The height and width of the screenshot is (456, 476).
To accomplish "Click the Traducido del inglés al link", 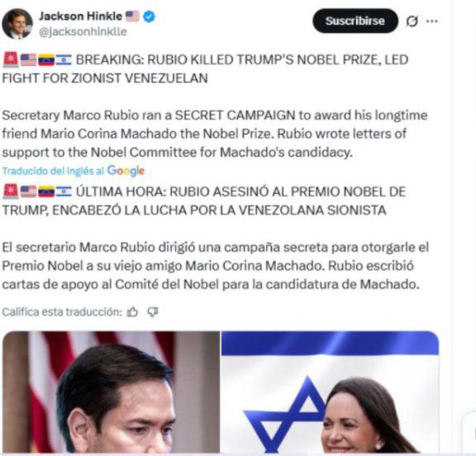I will pyautogui.click(x=53, y=171).
